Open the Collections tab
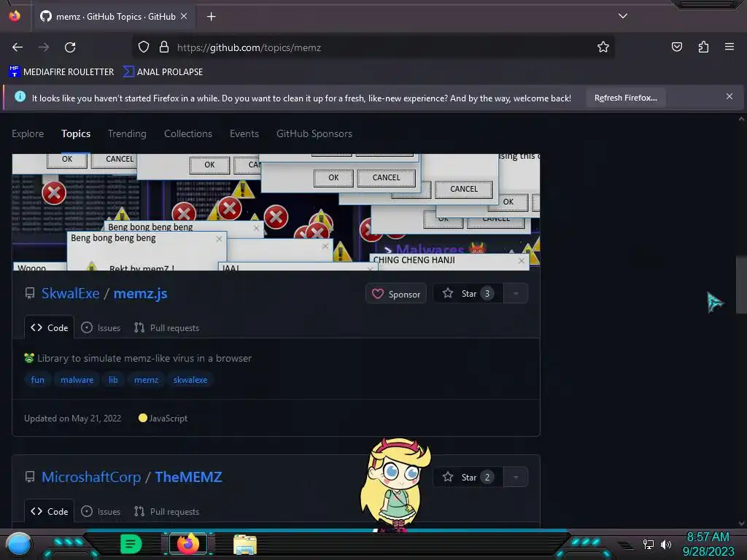 188,134
